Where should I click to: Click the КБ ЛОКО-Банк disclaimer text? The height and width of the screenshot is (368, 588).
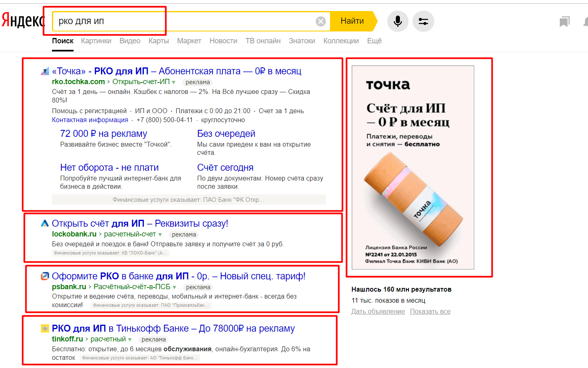(110, 253)
